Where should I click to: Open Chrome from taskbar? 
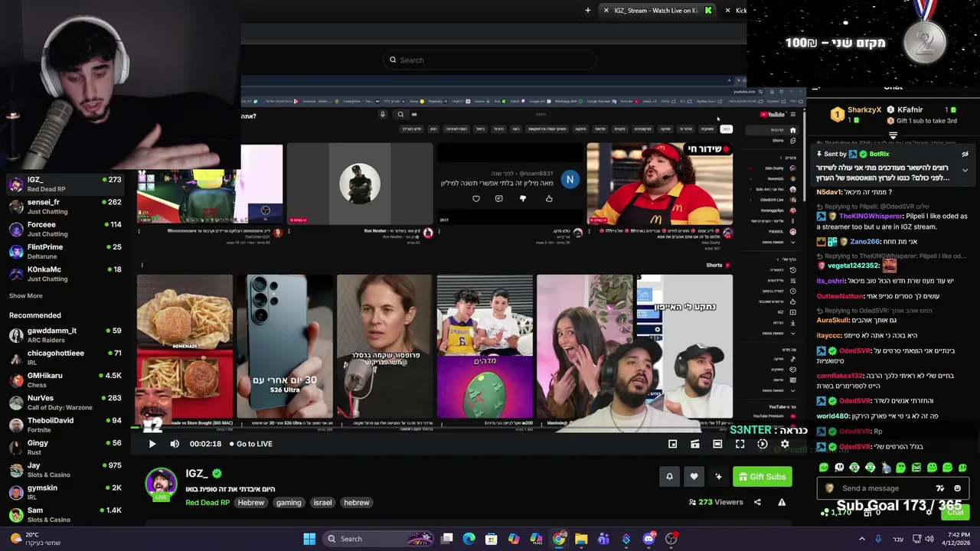click(x=559, y=539)
